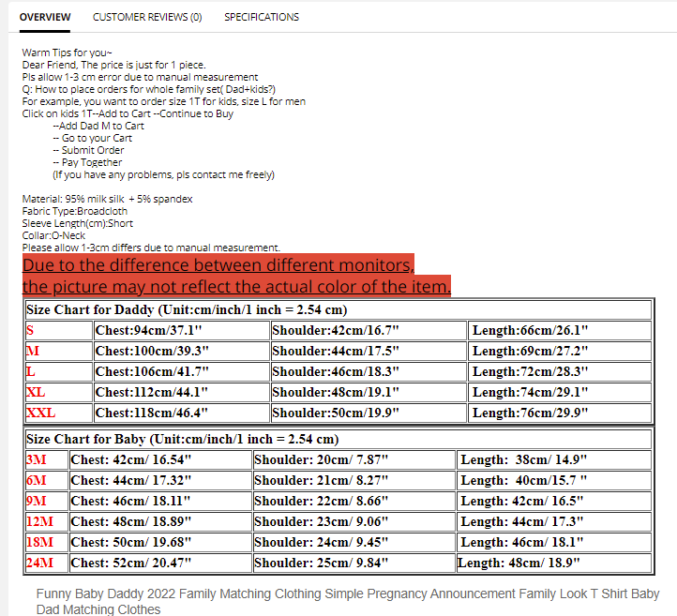Click the red-highlighted monitor color disclaimer text
Screen dimensions: 677x616
coord(235,276)
